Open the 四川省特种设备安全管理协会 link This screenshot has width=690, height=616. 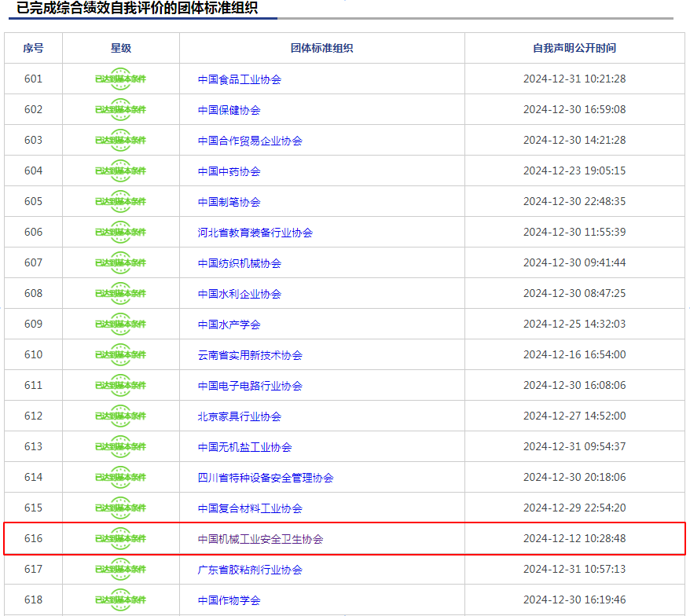[266, 478]
